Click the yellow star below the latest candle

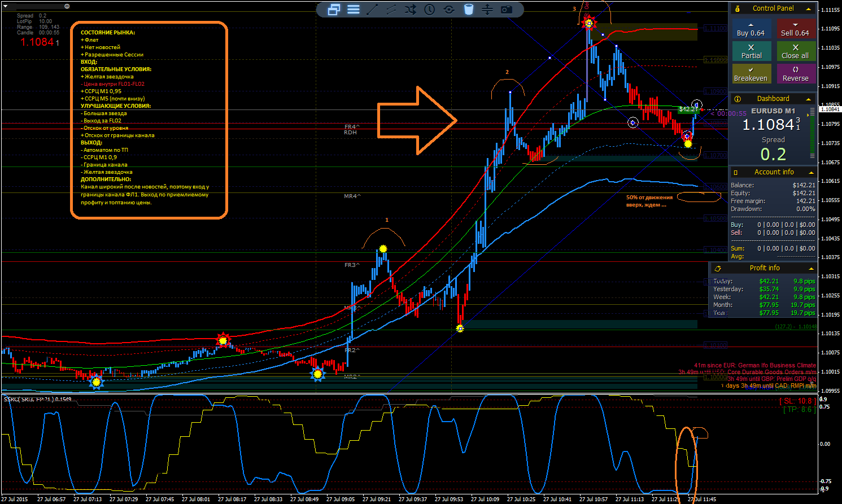(x=688, y=144)
